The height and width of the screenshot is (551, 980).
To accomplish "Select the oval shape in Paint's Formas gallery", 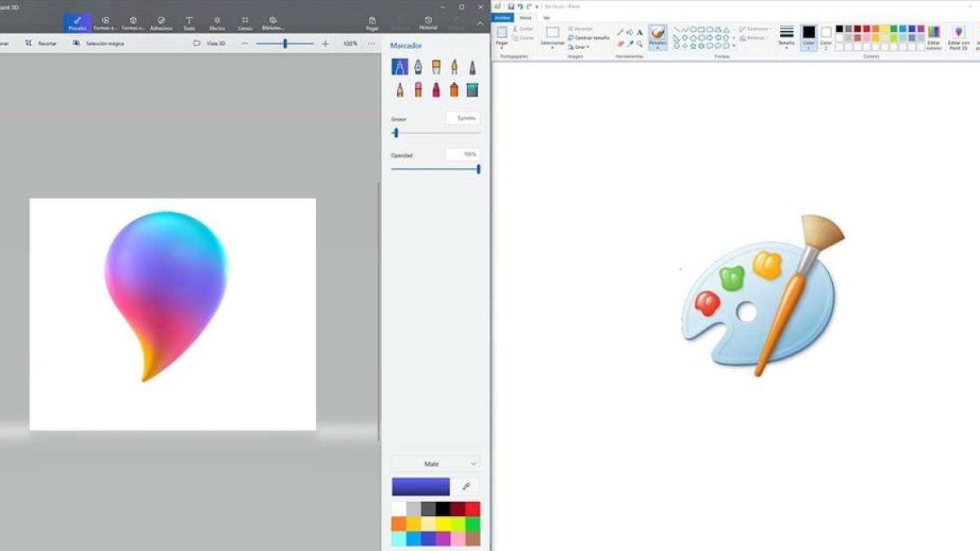I will [693, 29].
